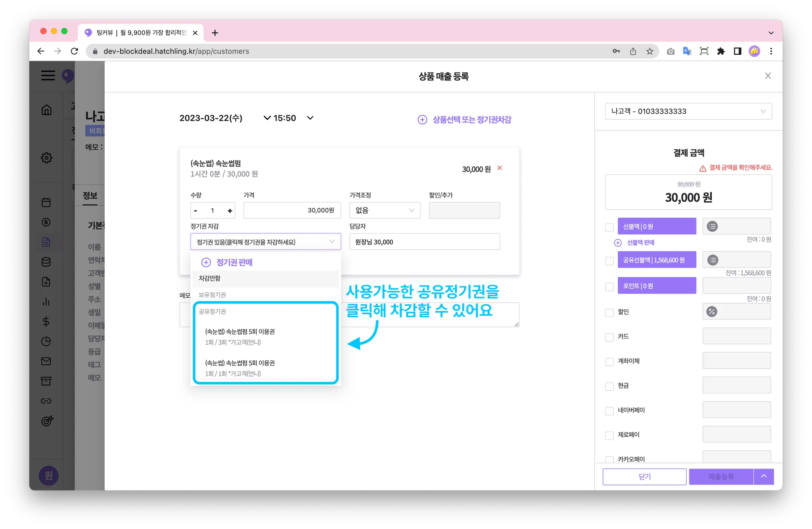Open the 가격조정 없음 dropdown

tap(385, 210)
